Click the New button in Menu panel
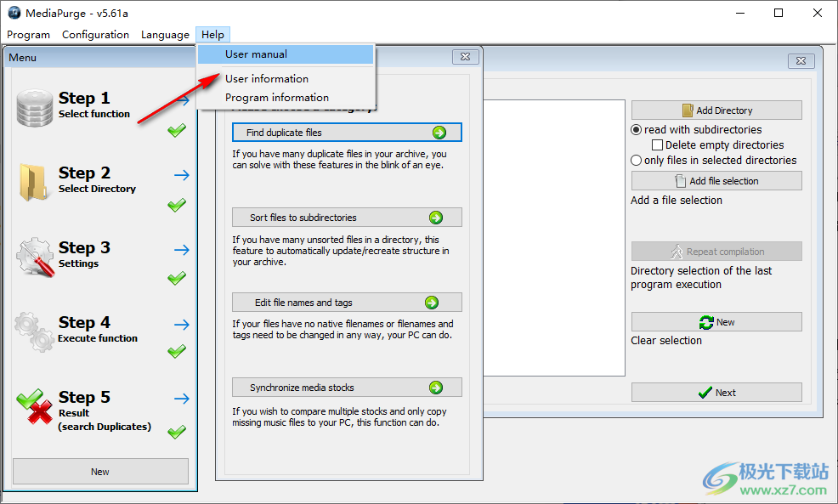838x504 pixels. pyautogui.click(x=100, y=472)
